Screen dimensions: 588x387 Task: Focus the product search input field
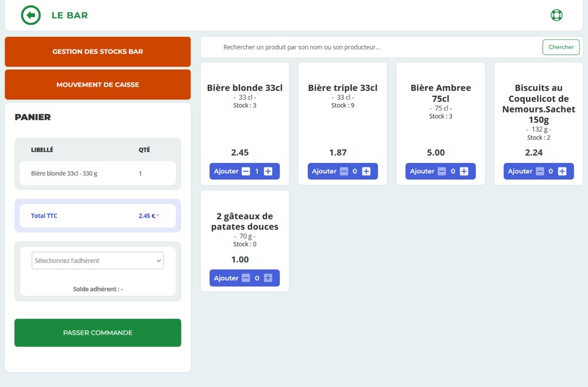coord(367,47)
